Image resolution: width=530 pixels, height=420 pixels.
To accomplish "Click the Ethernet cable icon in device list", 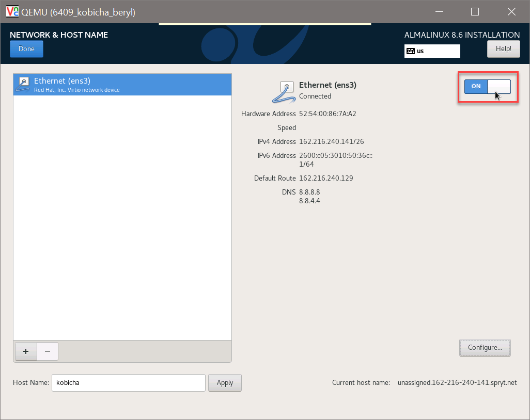I will click(x=23, y=85).
